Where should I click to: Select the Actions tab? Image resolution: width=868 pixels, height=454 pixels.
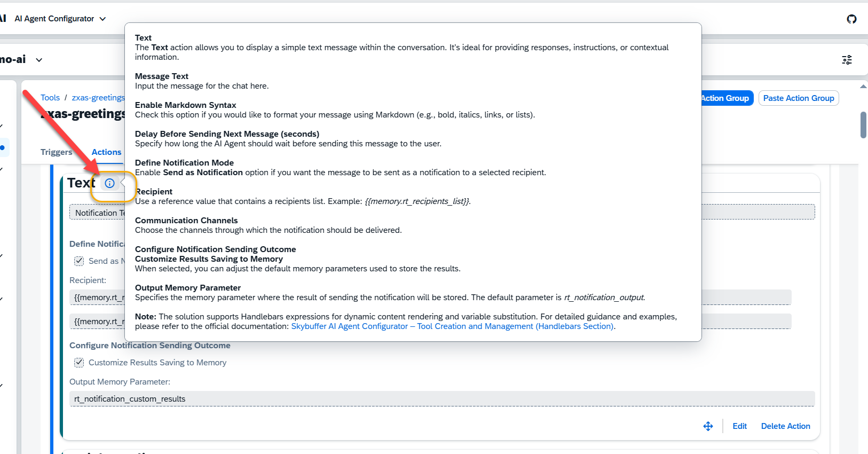pos(106,152)
